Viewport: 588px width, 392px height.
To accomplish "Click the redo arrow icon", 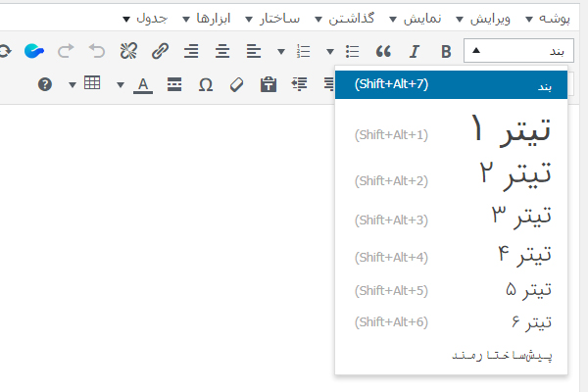I will pos(66,51).
